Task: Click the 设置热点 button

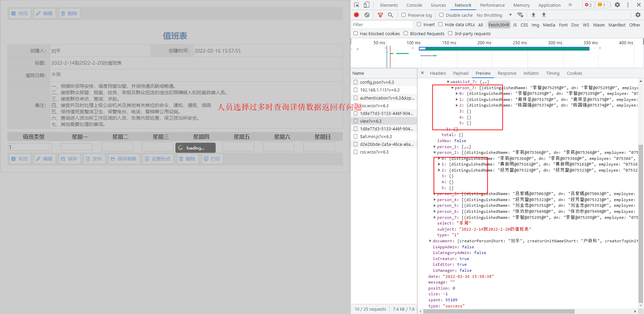Action: point(158,159)
